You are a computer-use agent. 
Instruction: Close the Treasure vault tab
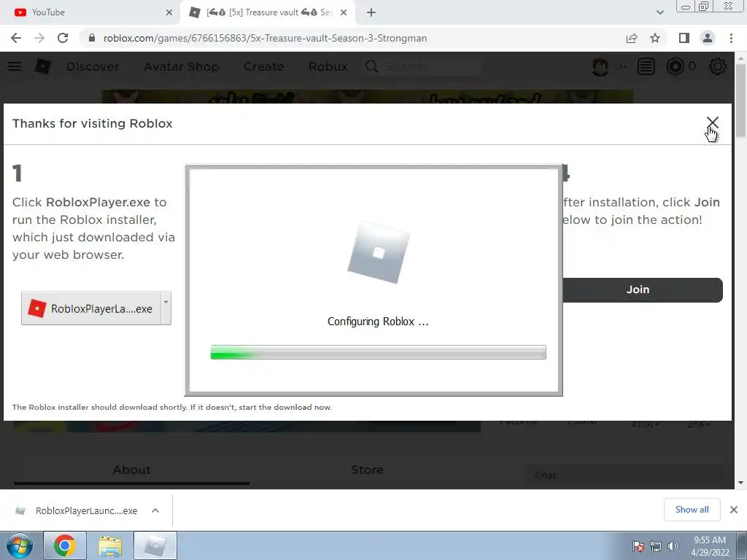pos(344,12)
